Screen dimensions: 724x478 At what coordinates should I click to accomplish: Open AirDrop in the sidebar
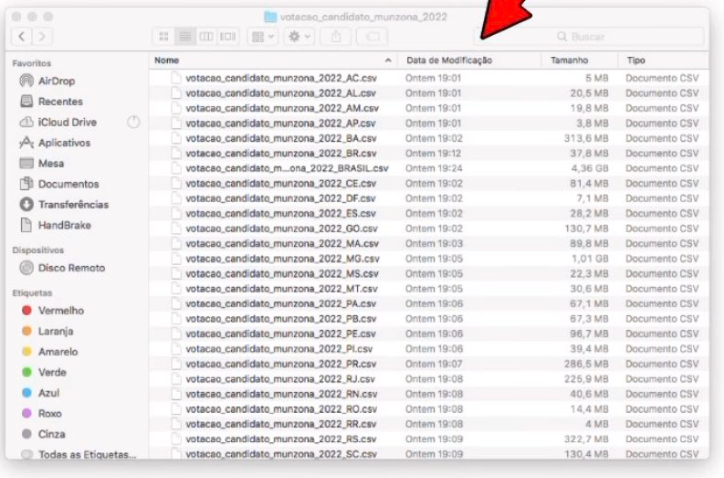[x=56, y=81]
